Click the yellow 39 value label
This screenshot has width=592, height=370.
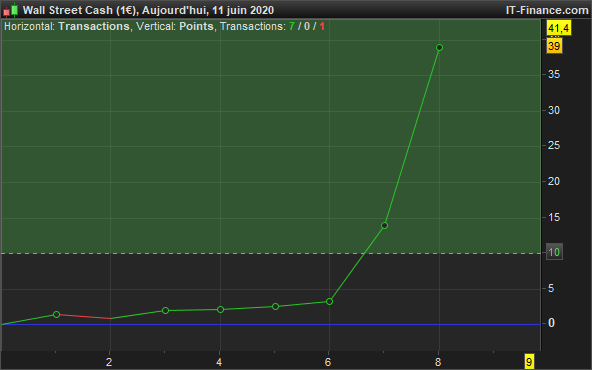click(554, 46)
